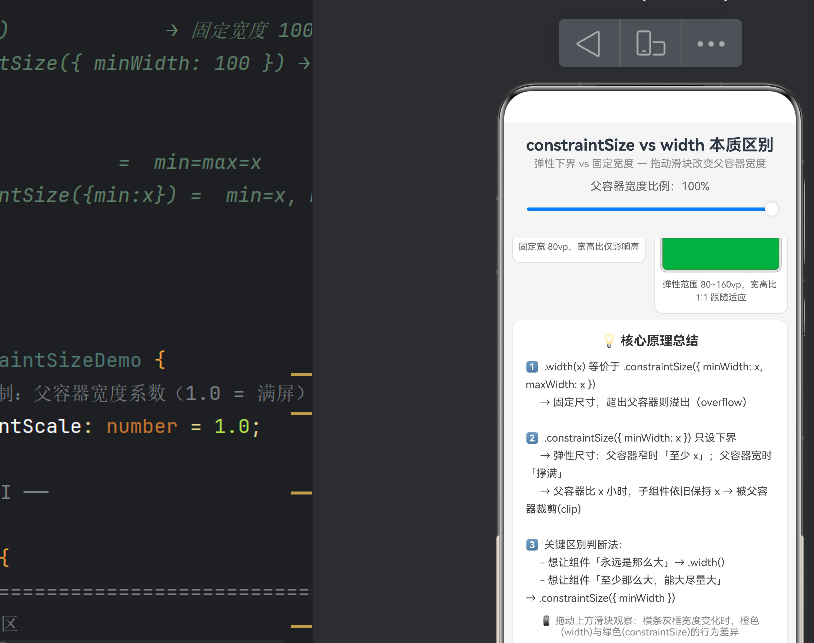Click the 'min=max=x' comment in editor
The image size is (814, 643).
[x=207, y=162]
